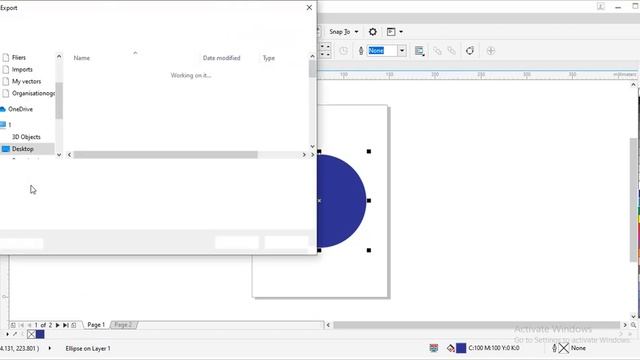
Task: Click the file list horizontal scrollbar thumb
Action: [165, 155]
